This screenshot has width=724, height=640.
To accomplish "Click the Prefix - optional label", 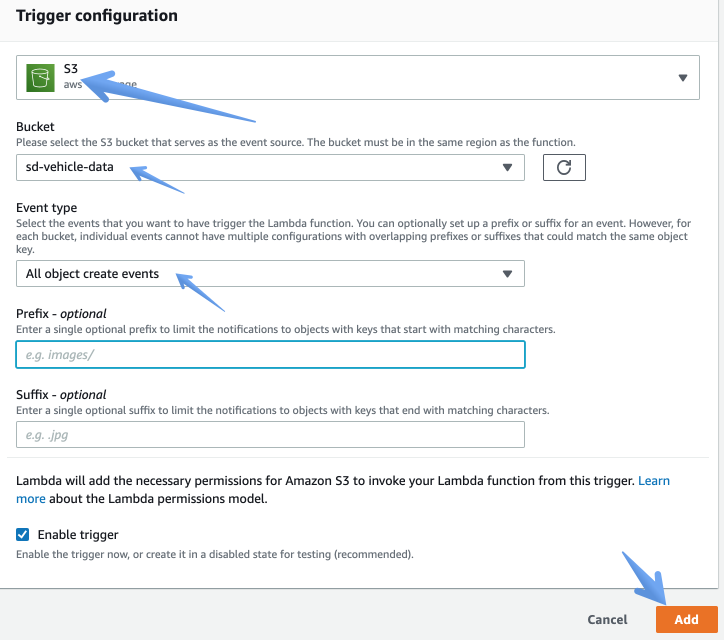I will [61, 314].
